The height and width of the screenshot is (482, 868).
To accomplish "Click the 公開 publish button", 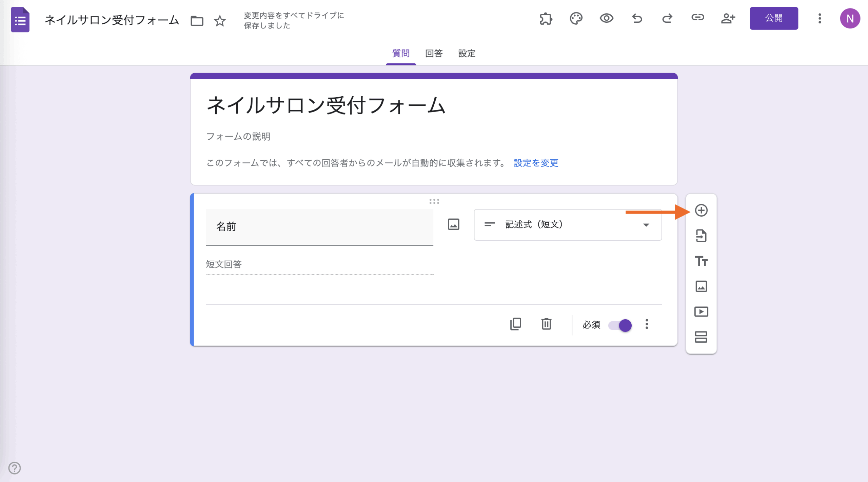I will click(773, 18).
